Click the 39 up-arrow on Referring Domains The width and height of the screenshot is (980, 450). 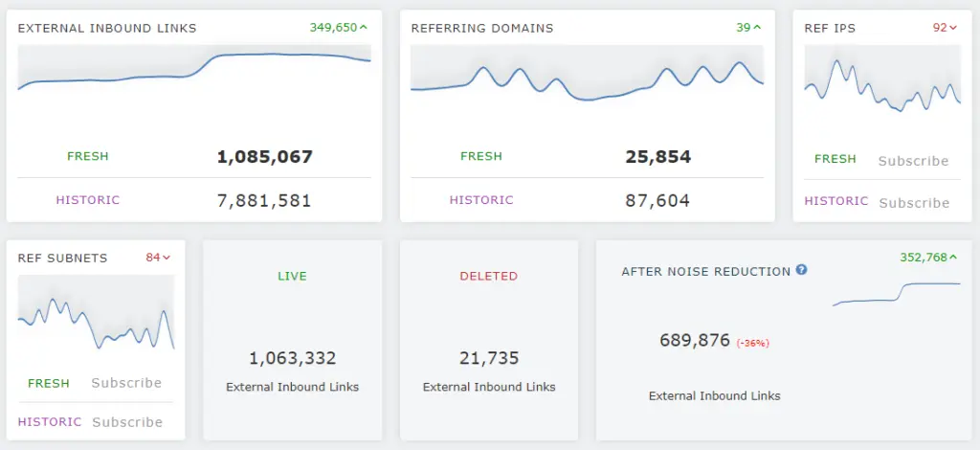[748, 28]
